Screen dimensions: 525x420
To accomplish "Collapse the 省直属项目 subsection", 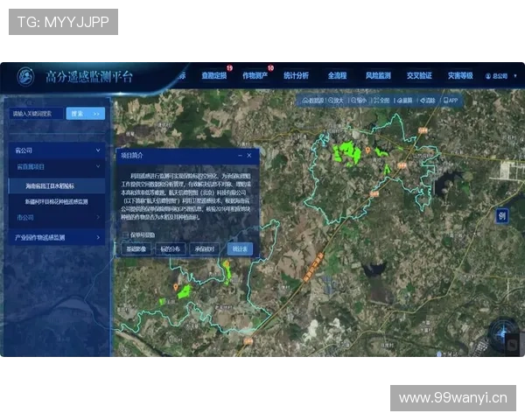I will tap(57, 166).
